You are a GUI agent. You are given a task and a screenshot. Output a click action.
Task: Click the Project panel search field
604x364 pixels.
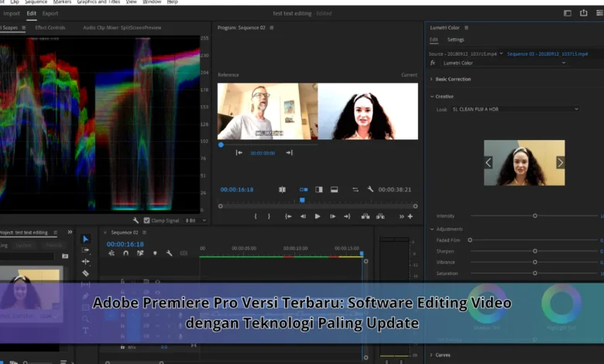[x=28, y=256]
